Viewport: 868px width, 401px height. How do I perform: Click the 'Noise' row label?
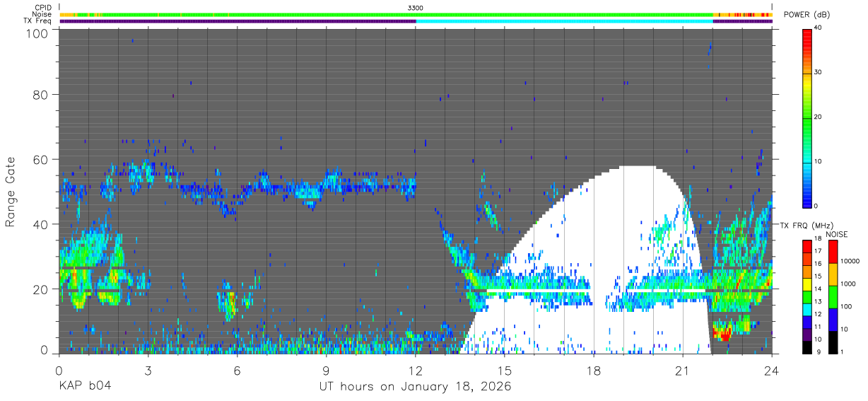pos(42,14)
